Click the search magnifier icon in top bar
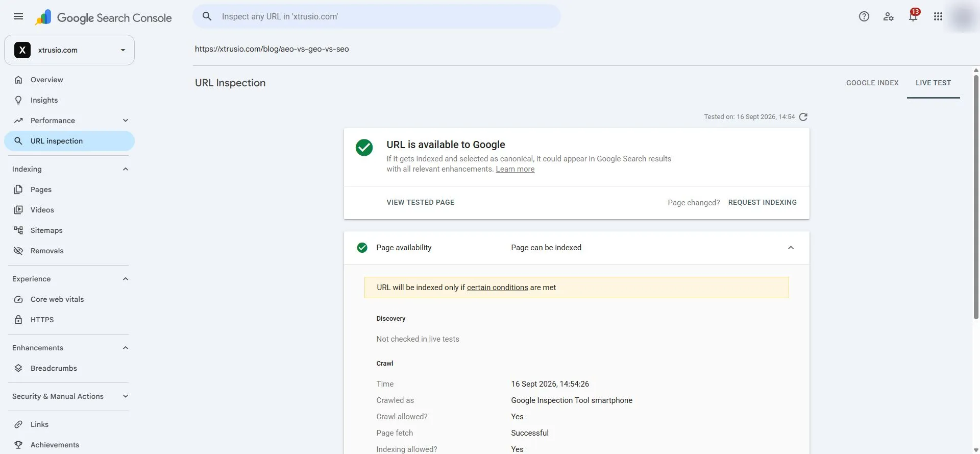Screen dimensions: 980x454 tap(207, 16)
